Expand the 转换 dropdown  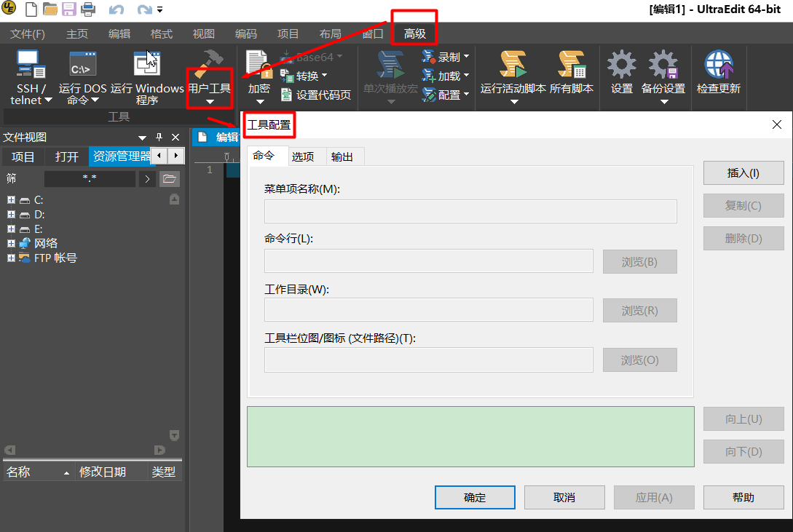pyautogui.click(x=305, y=75)
